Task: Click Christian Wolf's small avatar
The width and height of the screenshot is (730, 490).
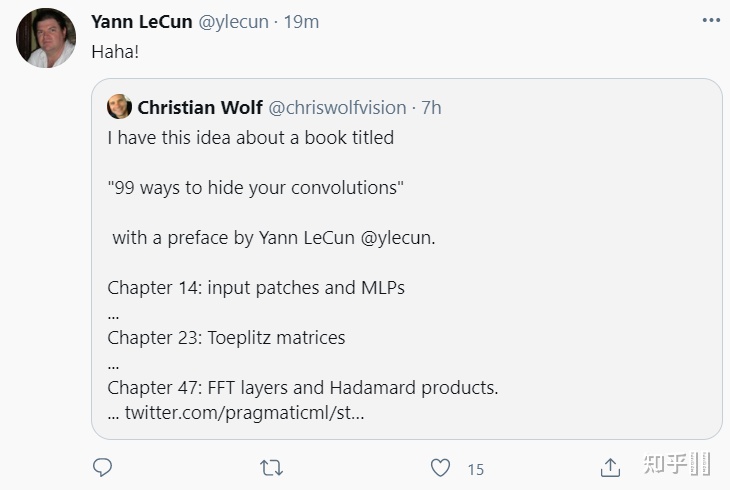Action: [x=119, y=107]
